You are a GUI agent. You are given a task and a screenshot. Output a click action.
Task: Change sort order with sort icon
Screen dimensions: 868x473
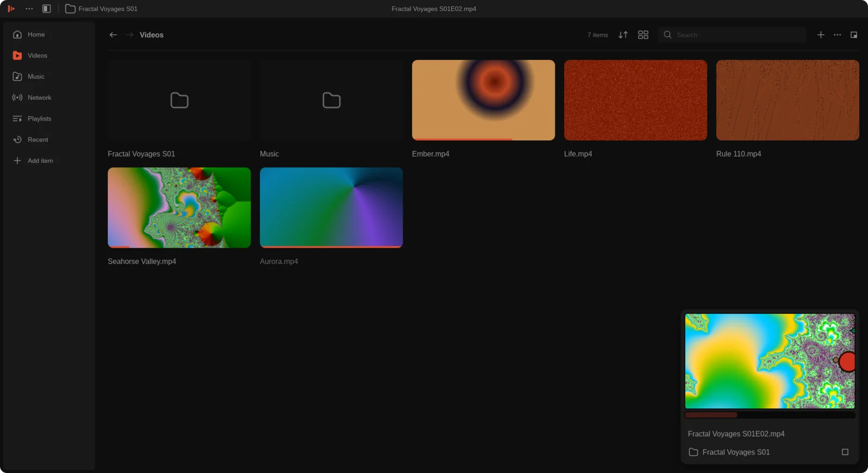tap(623, 35)
